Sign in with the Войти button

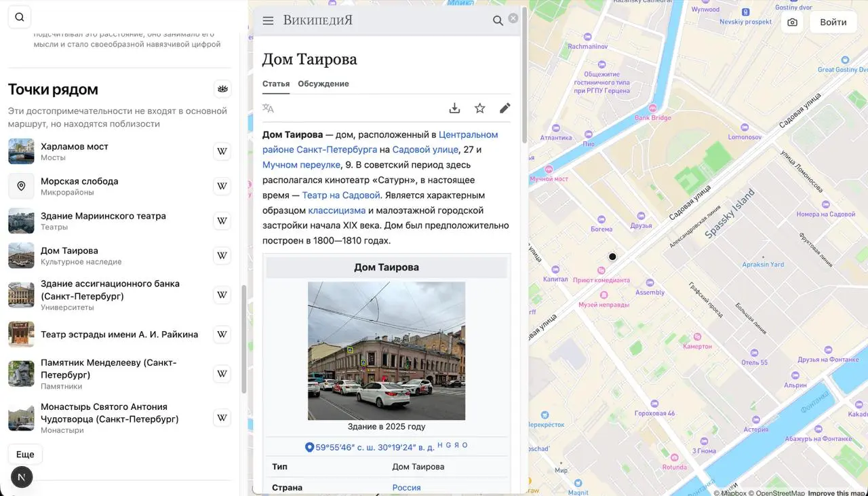point(833,22)
